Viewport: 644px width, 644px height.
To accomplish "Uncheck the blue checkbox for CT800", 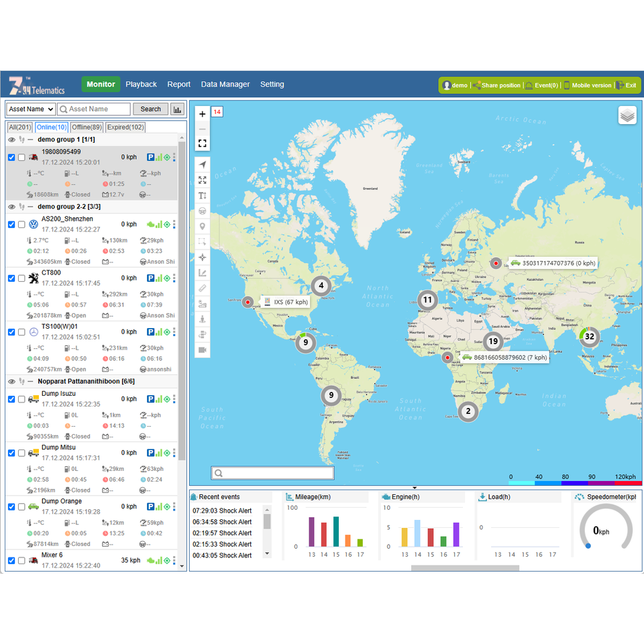I will (11, 278).
